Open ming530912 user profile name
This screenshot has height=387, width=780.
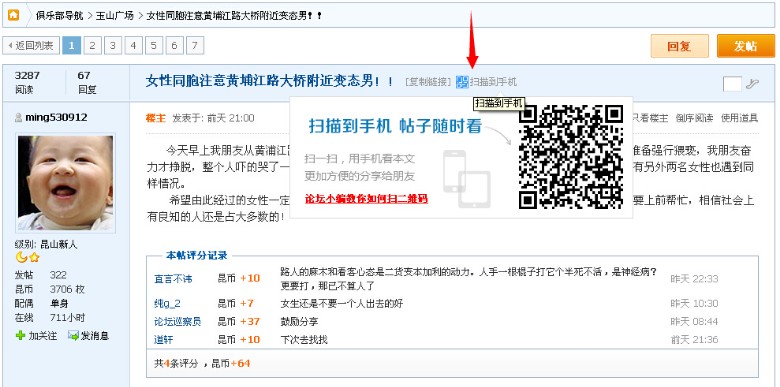pos(56,117)
